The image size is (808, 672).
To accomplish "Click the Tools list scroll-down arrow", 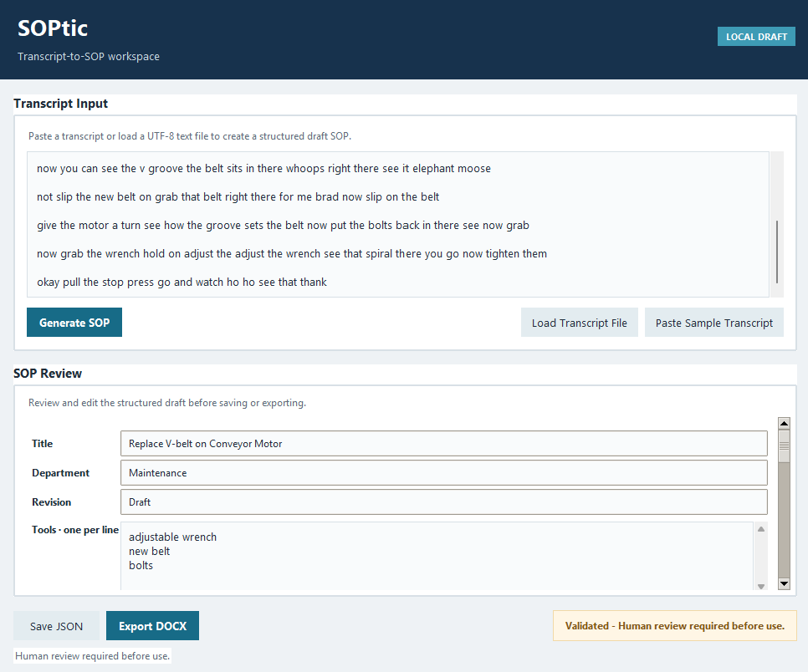I will pos(760,586).
